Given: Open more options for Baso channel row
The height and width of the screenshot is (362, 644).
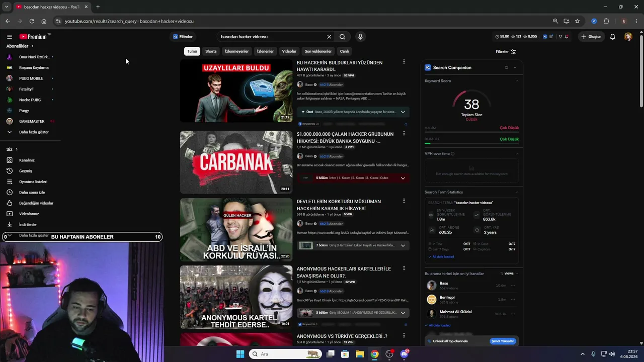Looking at the screenshot, I should [513, 286].
